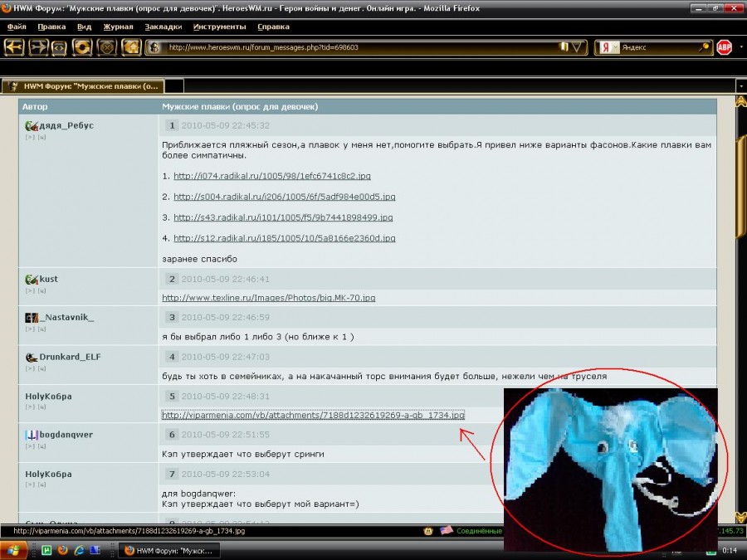
Task: Click the Forward navigation arrow button
Action: pos(38,47)
